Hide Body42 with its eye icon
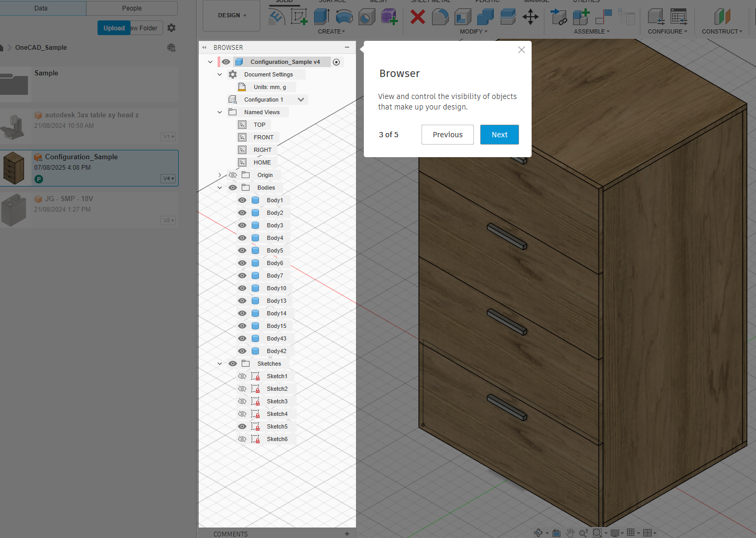This screenshot has width=756, height=538. 242,351
